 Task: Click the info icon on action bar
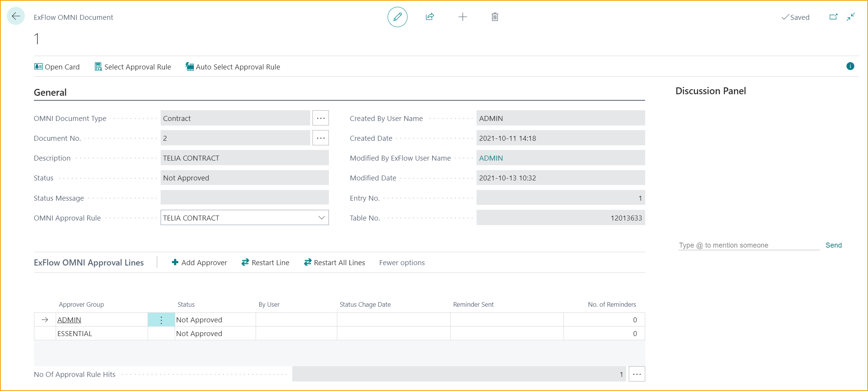850,66
